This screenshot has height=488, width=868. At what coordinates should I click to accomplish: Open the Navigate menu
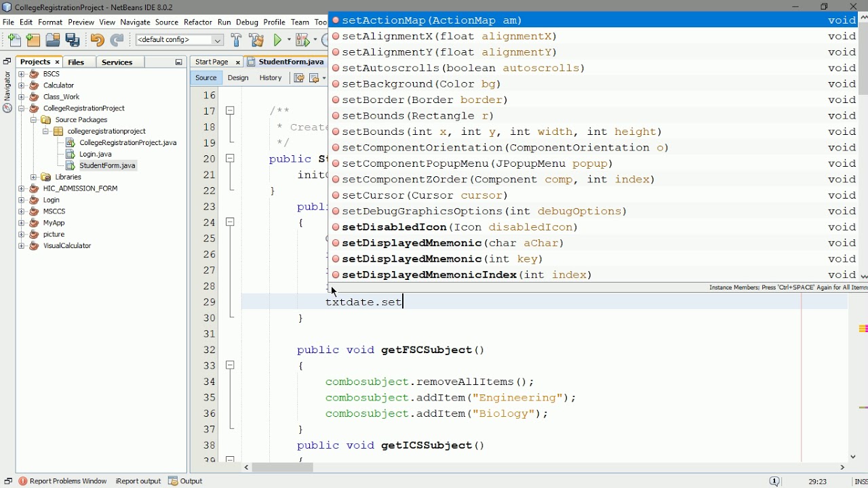click(135, 22)
